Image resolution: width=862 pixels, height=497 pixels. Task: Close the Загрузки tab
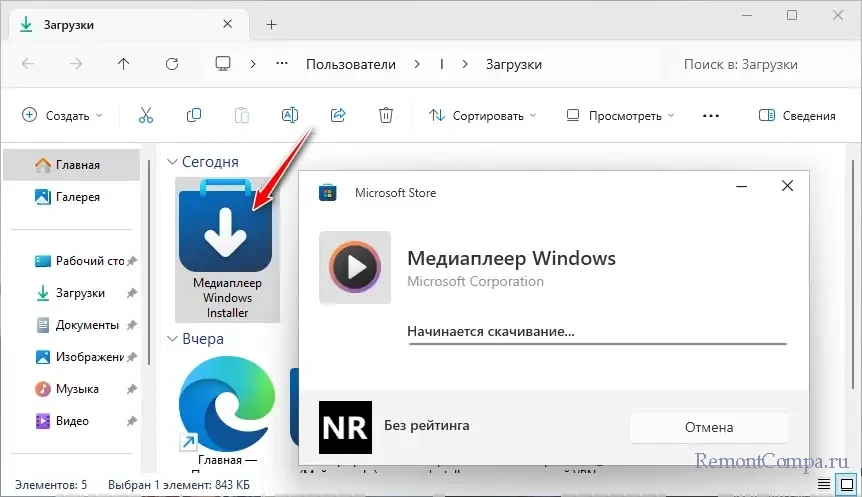[x=228, y=24]
